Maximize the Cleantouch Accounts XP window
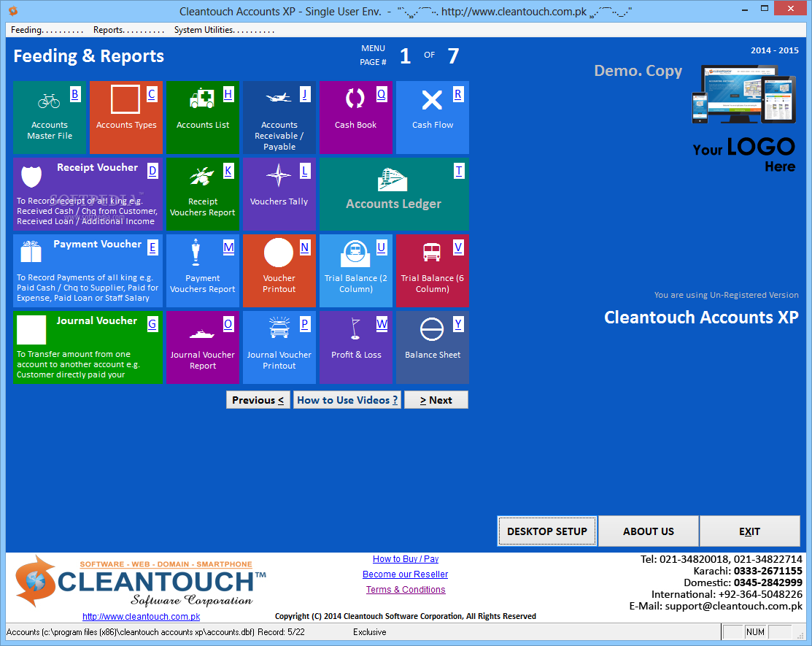Viewport: 812px width, 646px height. (765, 9)
